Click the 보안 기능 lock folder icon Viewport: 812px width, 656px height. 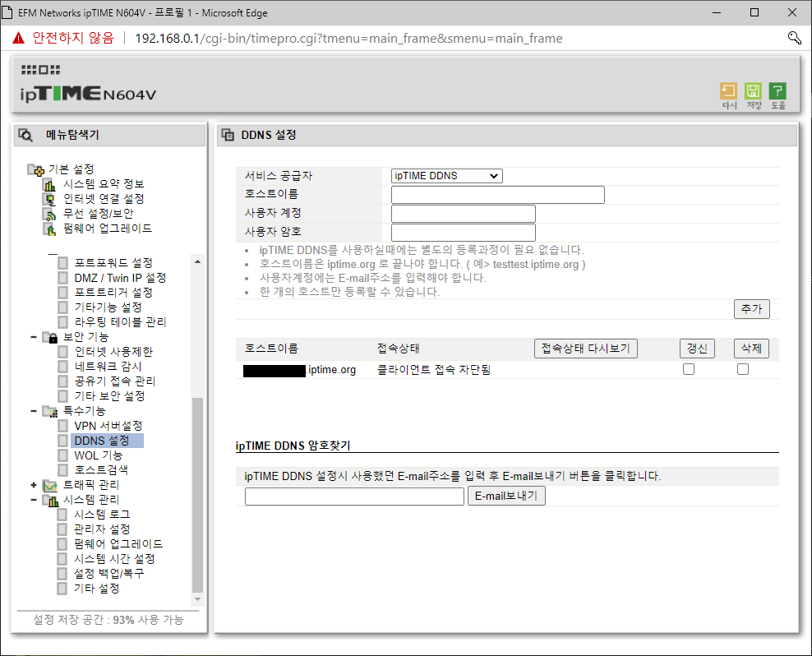pyautogui.click(x=50, y=337)
